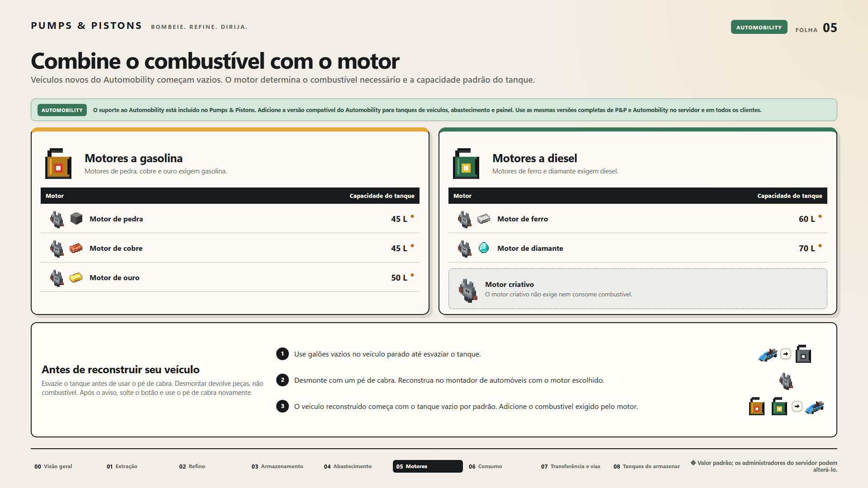Image resolution: width=868 pixels, height=488 pixels.
Task: Click step number 3 circle
Action: pyautogui.click(x=283, y=406)
